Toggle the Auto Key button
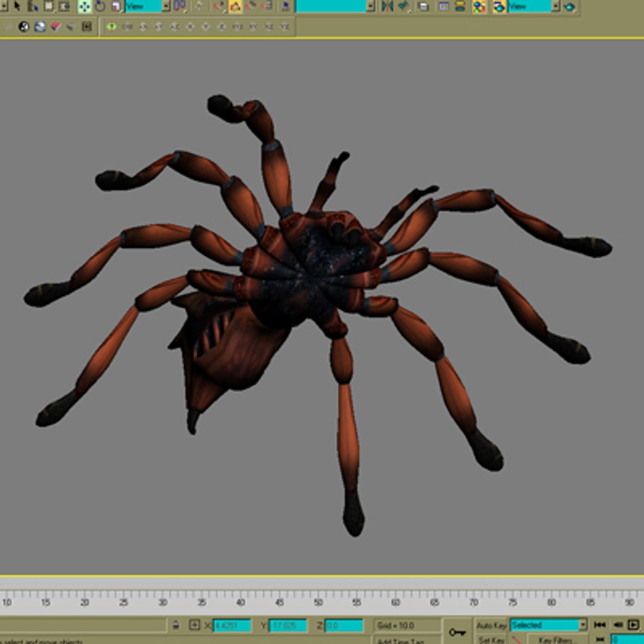644x644 pixels. coord(491,626)
